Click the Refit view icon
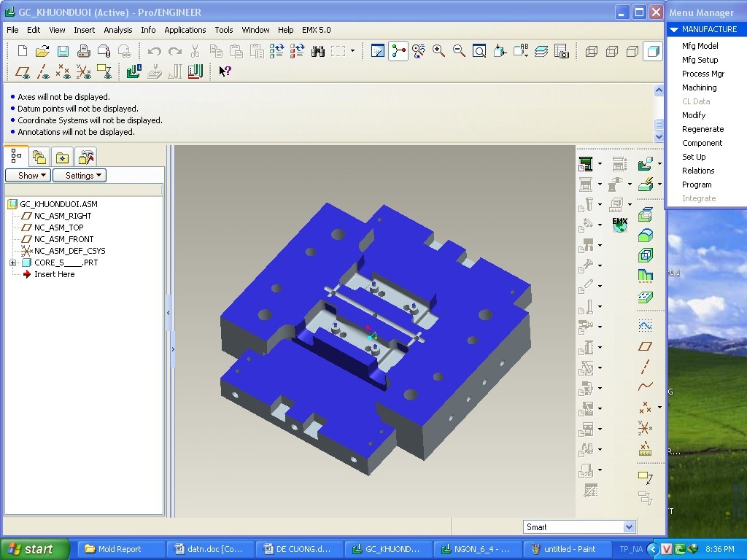This screenshot has height=560, width=747. [x=479, y=51]
